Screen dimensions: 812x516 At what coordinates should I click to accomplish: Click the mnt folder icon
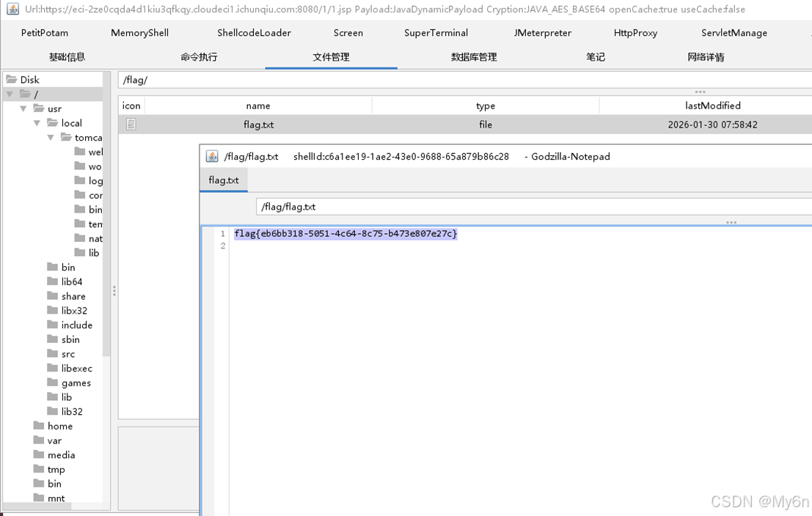coord(39,498)
